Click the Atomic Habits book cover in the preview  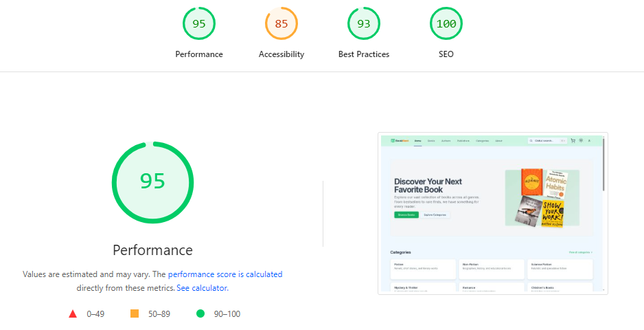(x=555, y=183)
